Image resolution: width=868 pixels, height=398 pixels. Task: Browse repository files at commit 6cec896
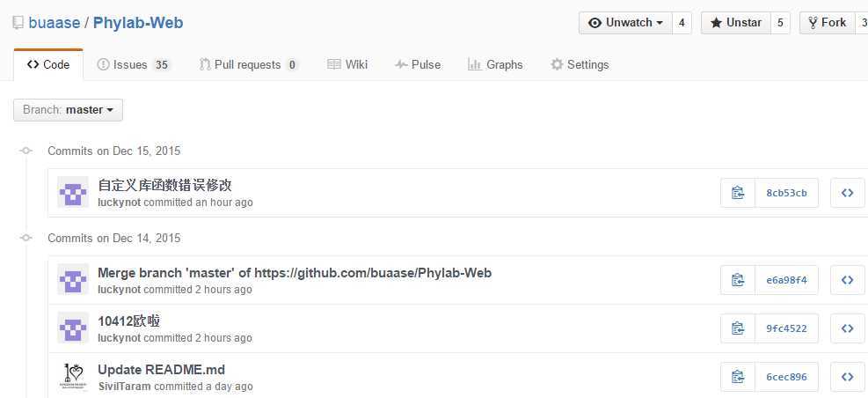click(848, 377)
